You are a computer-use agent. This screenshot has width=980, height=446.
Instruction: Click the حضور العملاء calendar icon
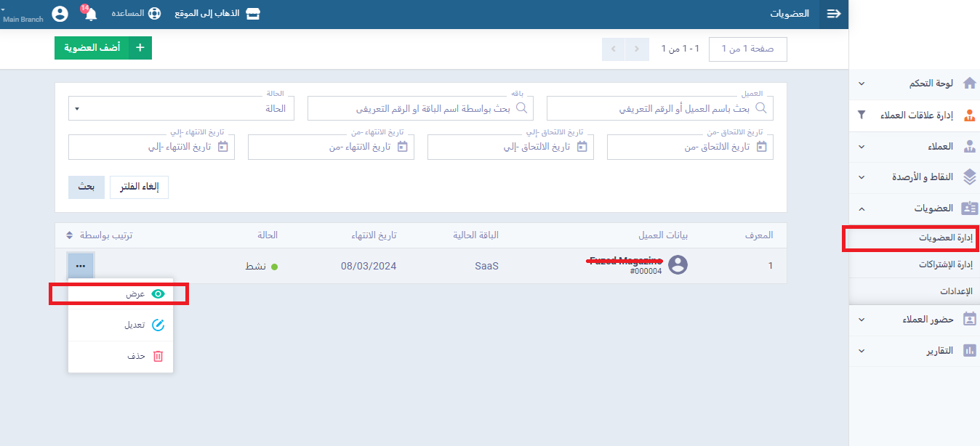click(969, 319)
